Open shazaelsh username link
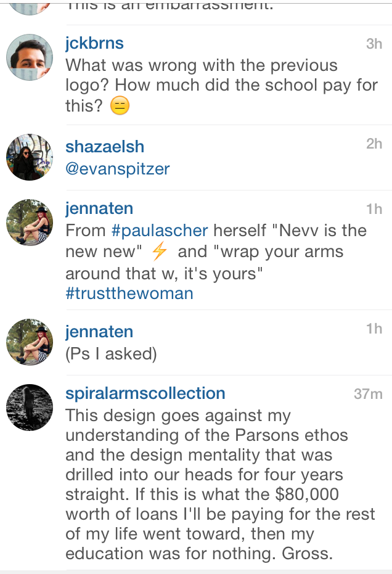Screen dimensions: 392x574 (105, 147)
